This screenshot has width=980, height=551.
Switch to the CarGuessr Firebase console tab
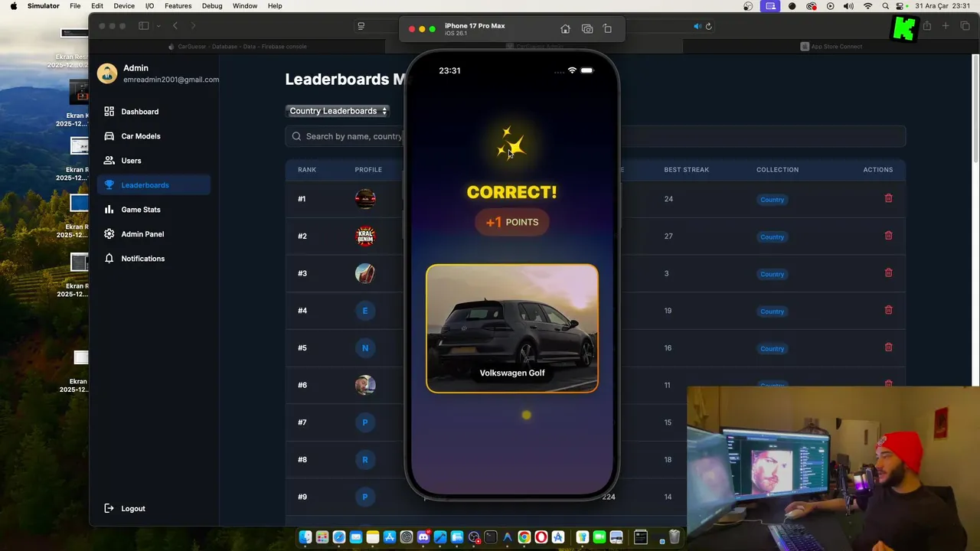(237, 47)
